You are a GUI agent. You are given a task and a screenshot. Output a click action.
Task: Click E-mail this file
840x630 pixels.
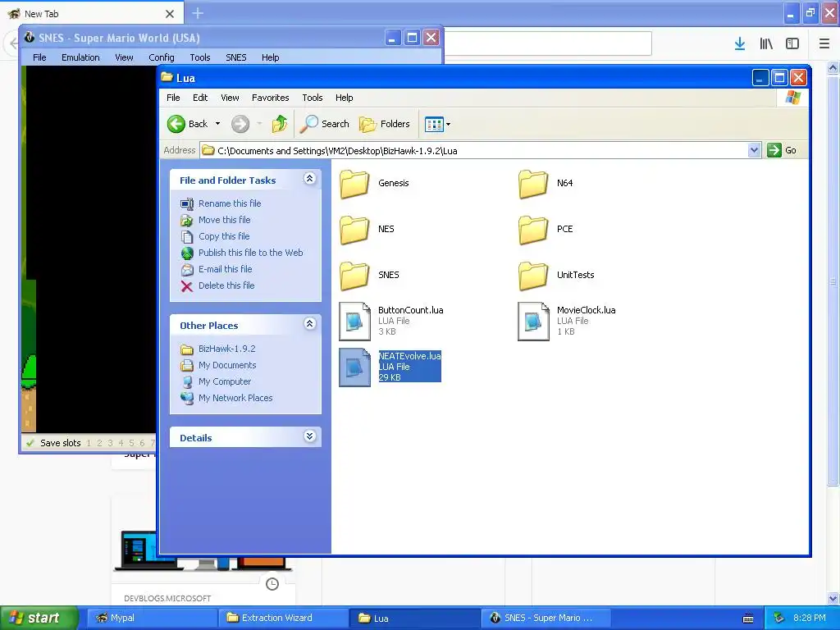pyautogui.click(x=226, y=269)
